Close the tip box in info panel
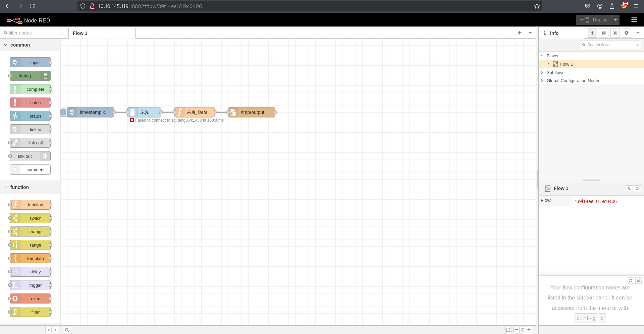 pos(638,281)
